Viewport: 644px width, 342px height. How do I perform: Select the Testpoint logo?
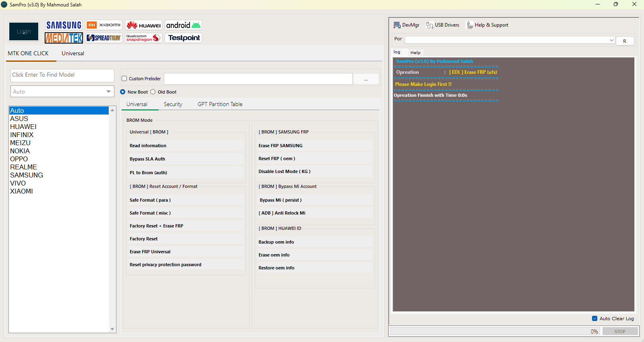(x=184, y=38)
